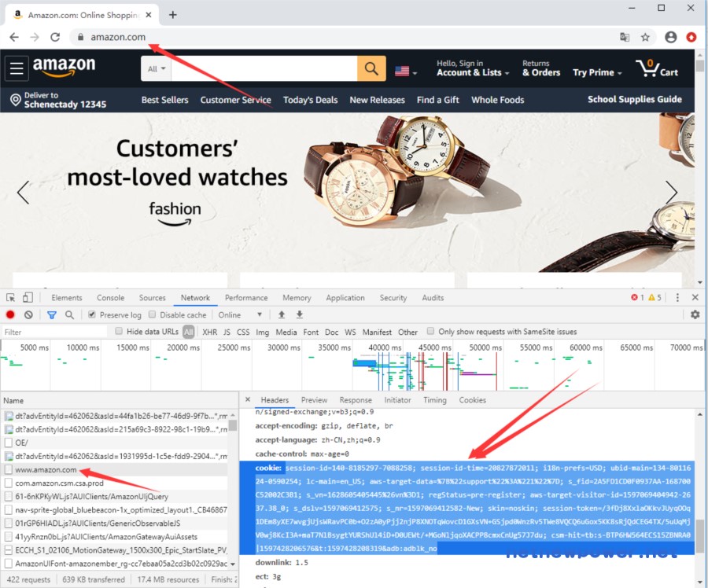This screenshot has height=588, width=708.
Task: Close the request details pane
Action: pyautogui.click(x=248, y=399)
